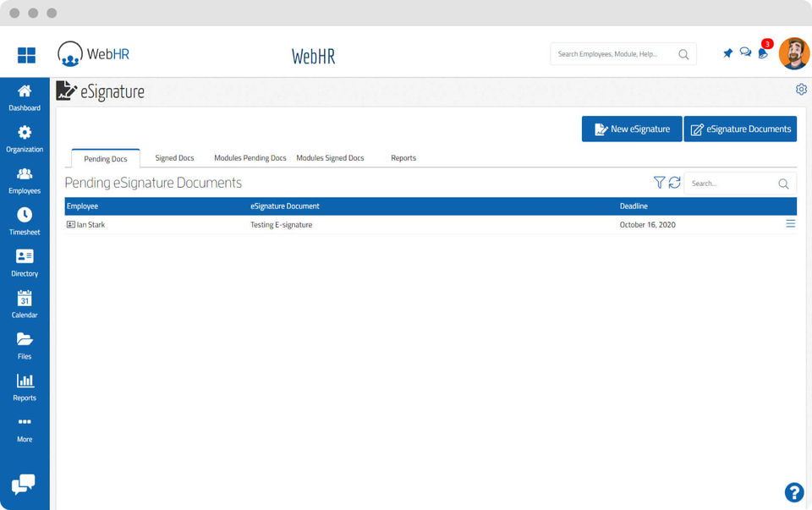
Task: Open messages chat icon in header
Action: point(745,52)
